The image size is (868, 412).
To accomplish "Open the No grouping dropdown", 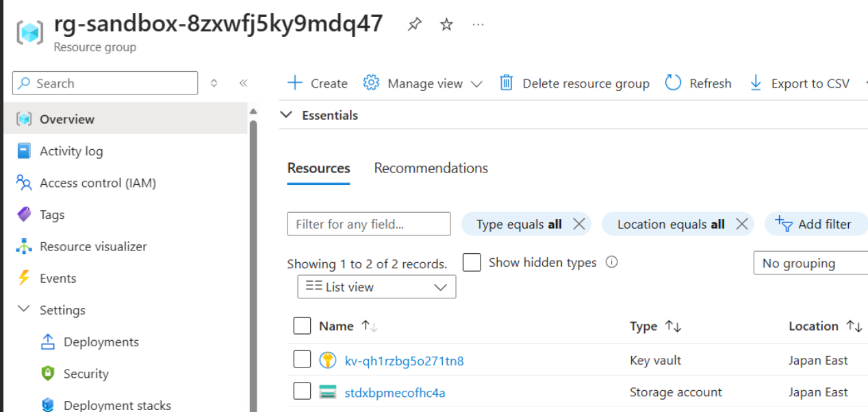I will pos(810,263).
